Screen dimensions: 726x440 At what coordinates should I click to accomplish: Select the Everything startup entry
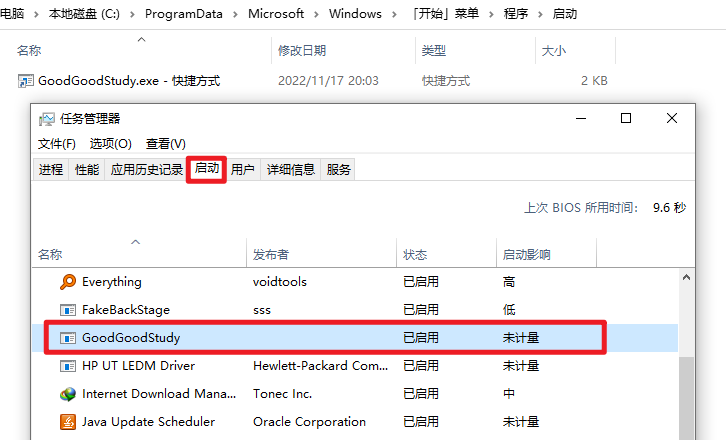click(x=355, y=282)
